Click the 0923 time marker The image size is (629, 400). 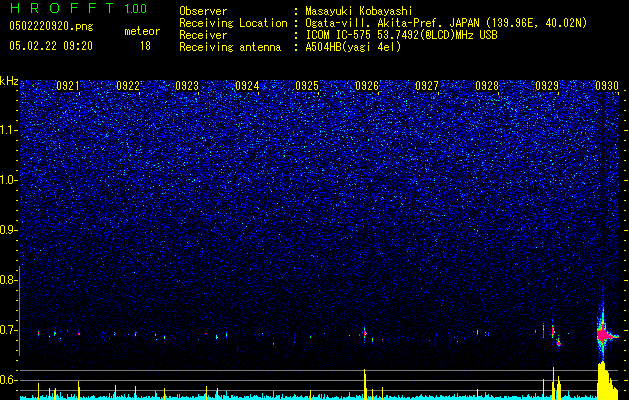coord(187,86)
